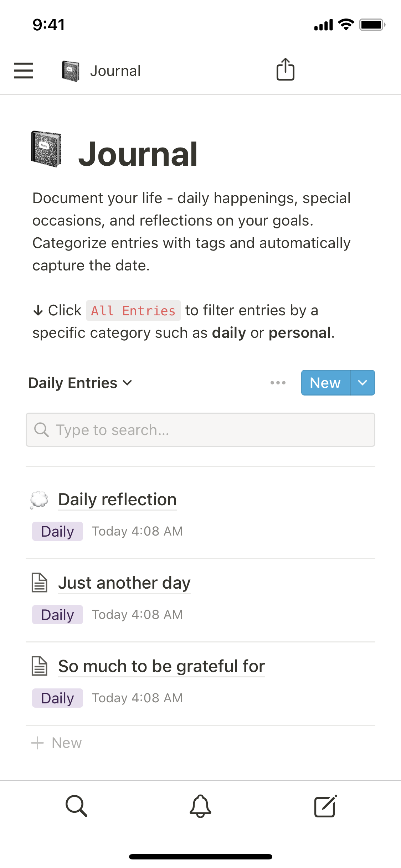Open So much to be grateful for
The width and height of the screenshot is (401, 868).
161,666
